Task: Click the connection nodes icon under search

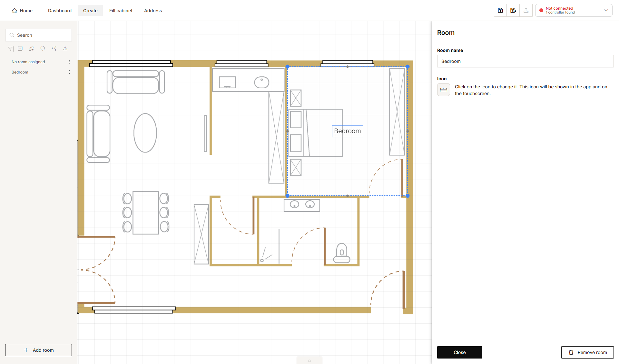Action: click(54, 48)
